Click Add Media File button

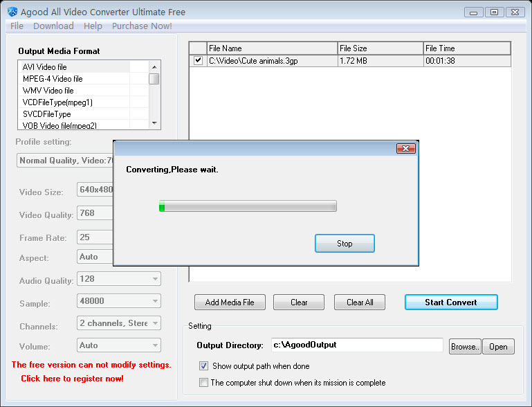coord(230,302)
